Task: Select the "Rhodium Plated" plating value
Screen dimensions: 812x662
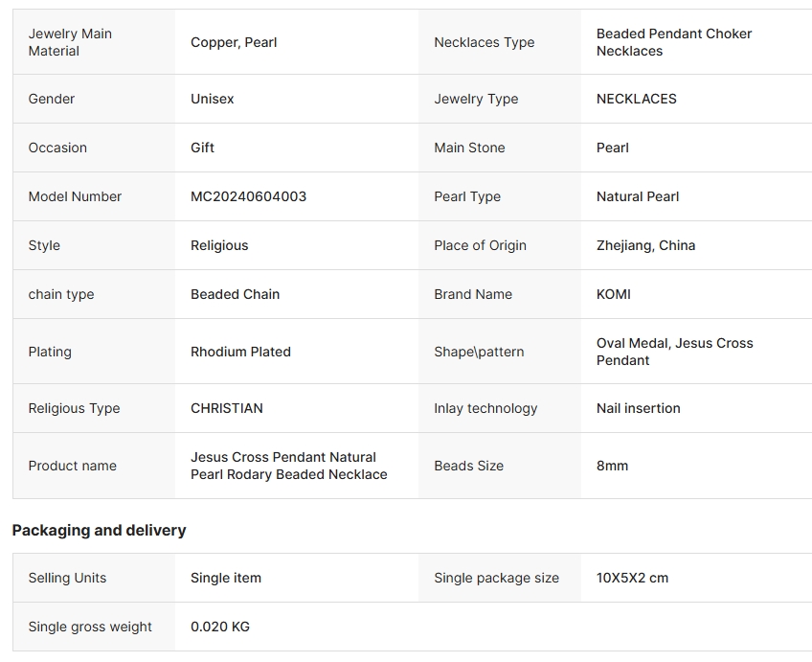Action: [240, 352]
